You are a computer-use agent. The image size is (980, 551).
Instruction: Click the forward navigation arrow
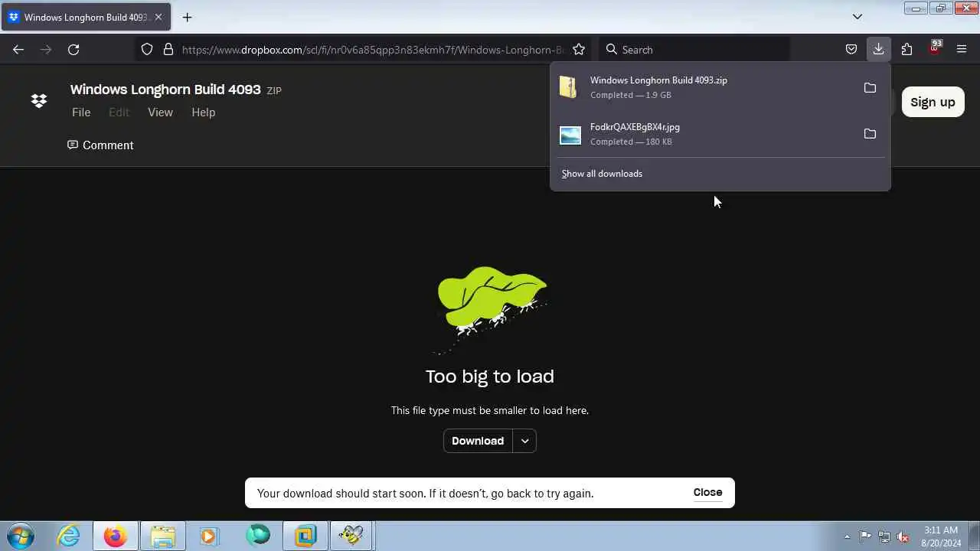click(x=46, y=50)
